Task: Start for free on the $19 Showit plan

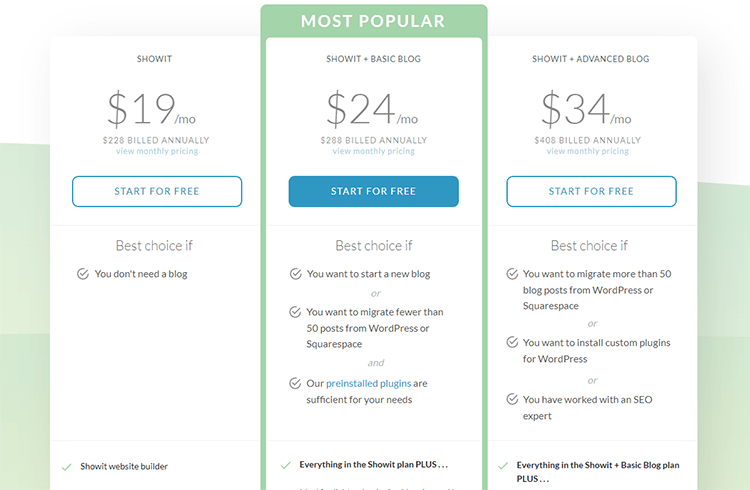Action: tap(157, 191)
